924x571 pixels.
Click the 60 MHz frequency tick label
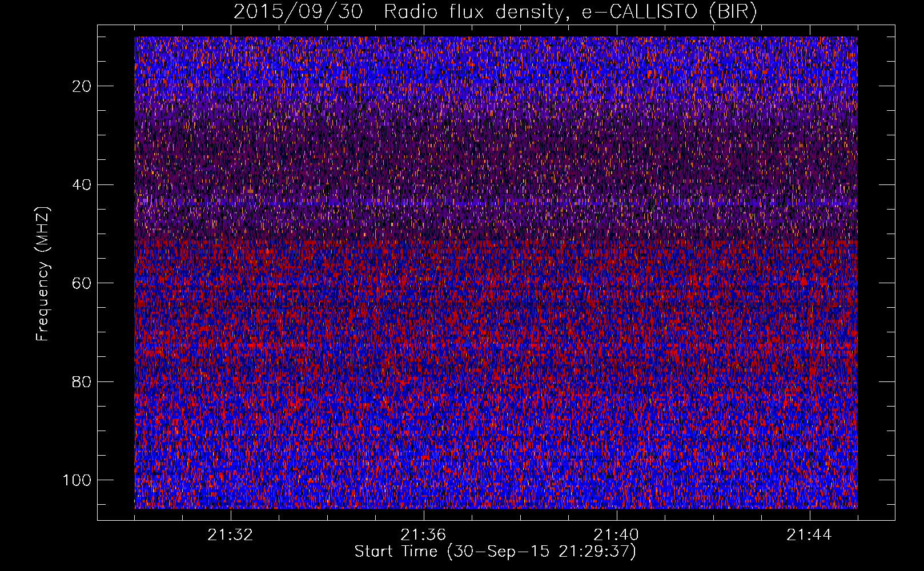tap(82, 283)
